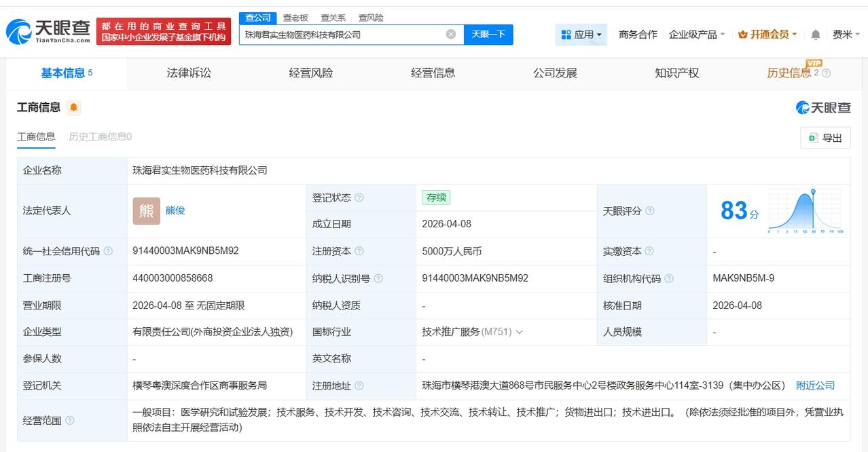Click the VIP badge on 历史信息
868x452 pixels.
814,63
